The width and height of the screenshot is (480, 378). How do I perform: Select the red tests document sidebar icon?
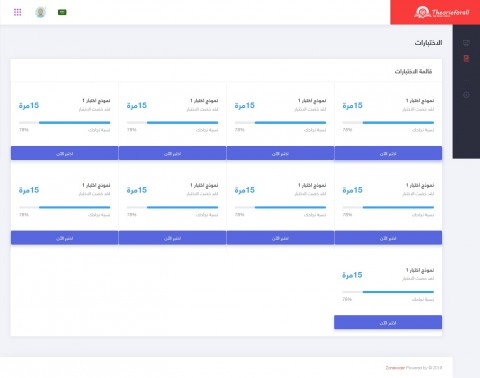(466, 59)
